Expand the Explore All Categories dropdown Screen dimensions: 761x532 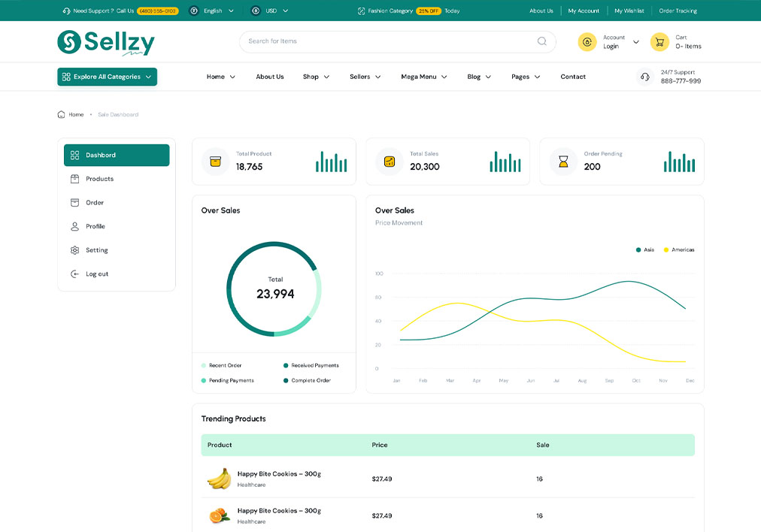pyautogui.click(x=107, y=77)
